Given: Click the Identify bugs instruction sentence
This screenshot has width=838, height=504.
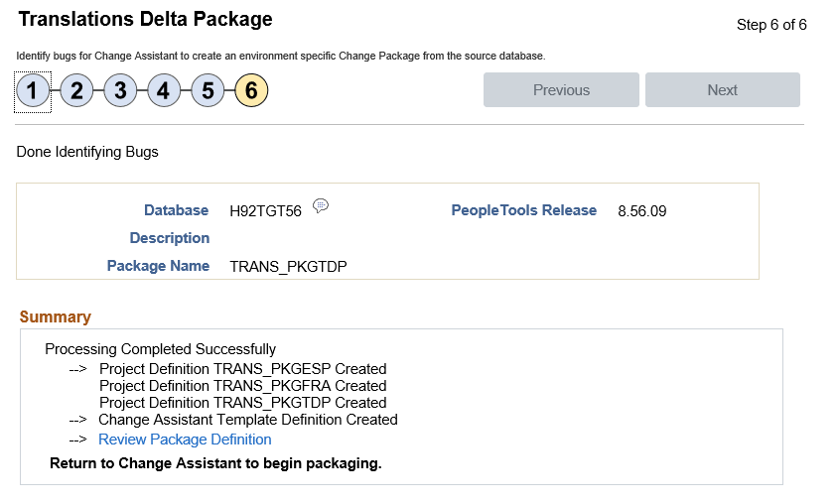Looking at the screenshot, I should click(x=281, y=57).
